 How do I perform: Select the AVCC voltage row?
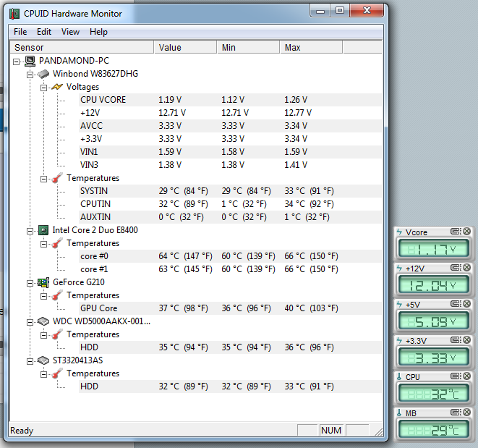pyautogui.click(x=230, y=126)
